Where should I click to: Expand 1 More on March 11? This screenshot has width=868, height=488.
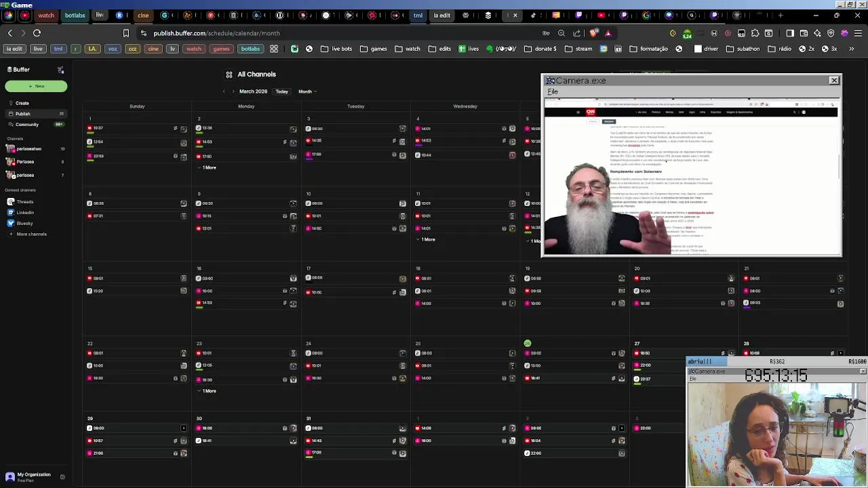(427, 239)
